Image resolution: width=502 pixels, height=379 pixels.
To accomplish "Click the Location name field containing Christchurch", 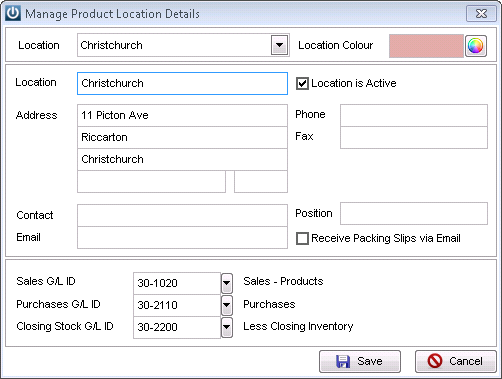I will coord(182,83).
